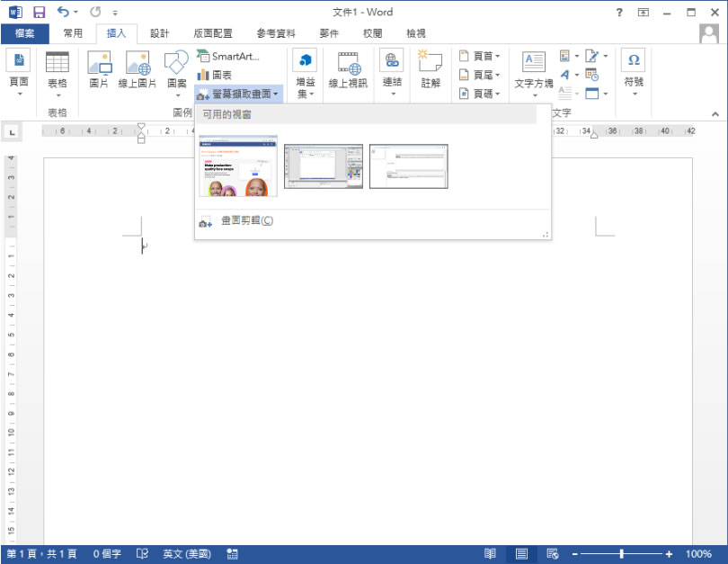Click the proofing status icon in status bar
728x564 pixels.
point(143,554)
